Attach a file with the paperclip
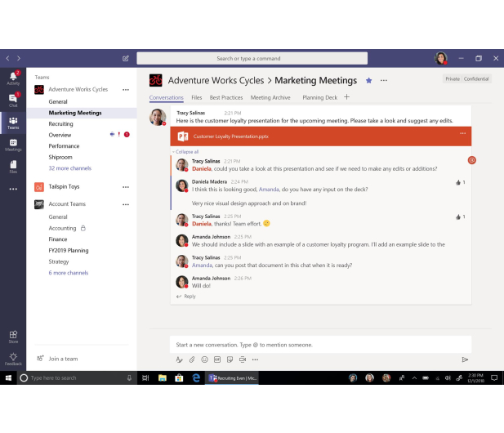Screen dimensions: 504x433 pos(192,359)
